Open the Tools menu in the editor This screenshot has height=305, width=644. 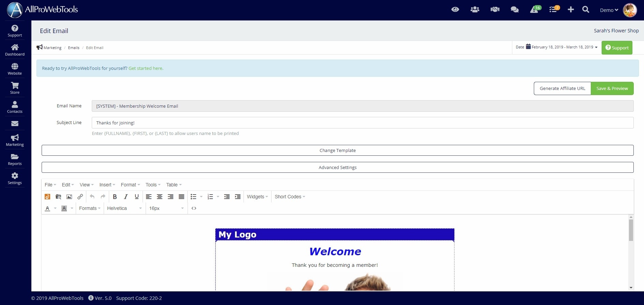pyautogui.click(x=153, y=185)
